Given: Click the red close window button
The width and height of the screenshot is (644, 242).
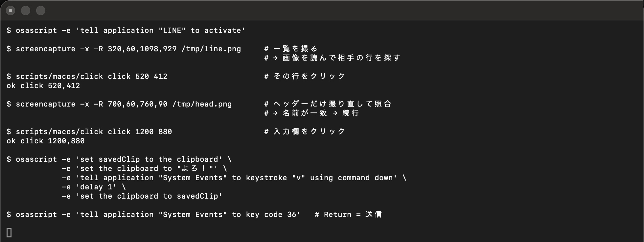Looking at the screenshot, I should click(x=11, y=11).
